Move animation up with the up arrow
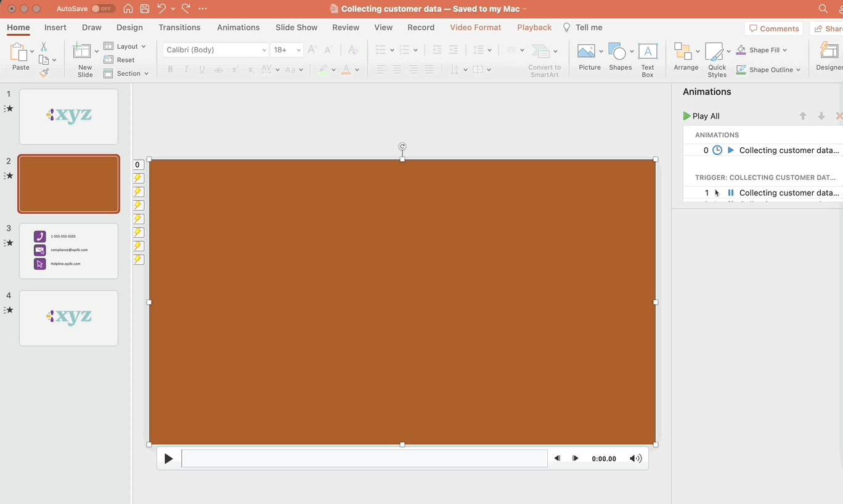This screenshot has height=504, width=843. [803, 116]
